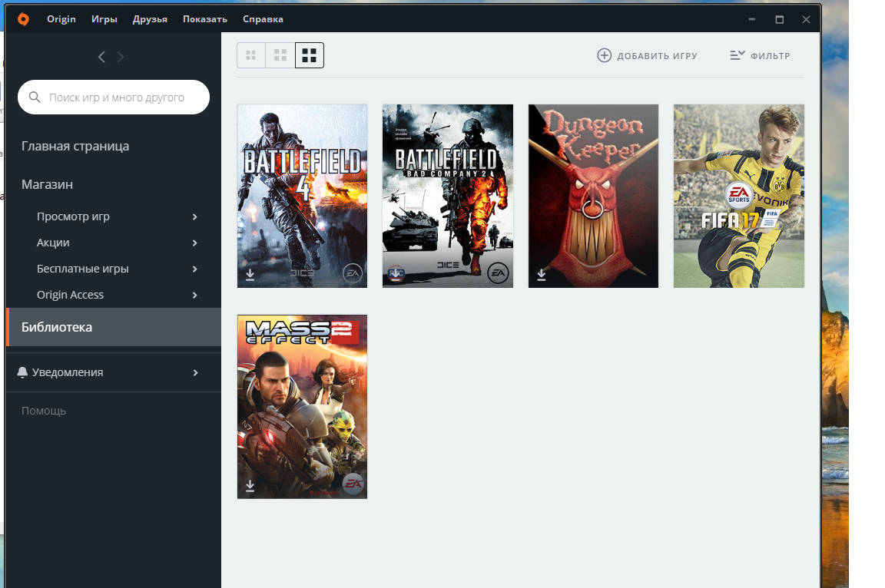Click the notifications bell icon
Viewport: 885px width, 588px height.
click(22, 372)
